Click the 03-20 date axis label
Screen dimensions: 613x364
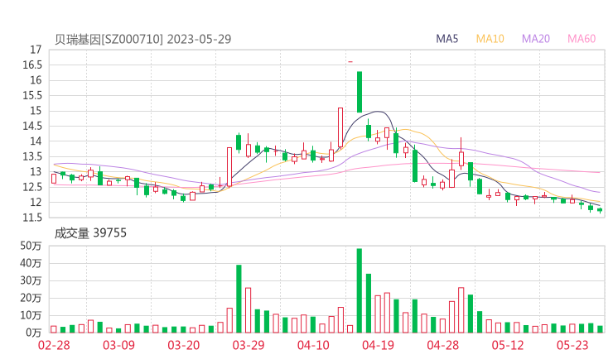coord(184,345)
